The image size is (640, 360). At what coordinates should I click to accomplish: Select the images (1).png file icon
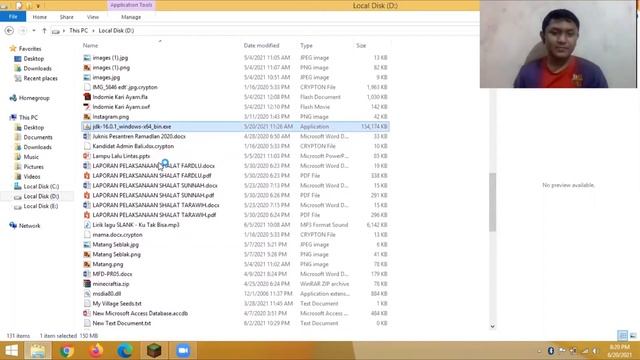[87, 68]
